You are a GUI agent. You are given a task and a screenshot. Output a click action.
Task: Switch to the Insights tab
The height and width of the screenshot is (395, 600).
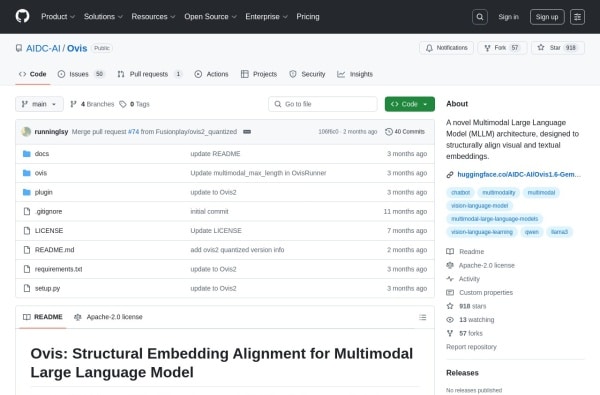pos(355,74)
